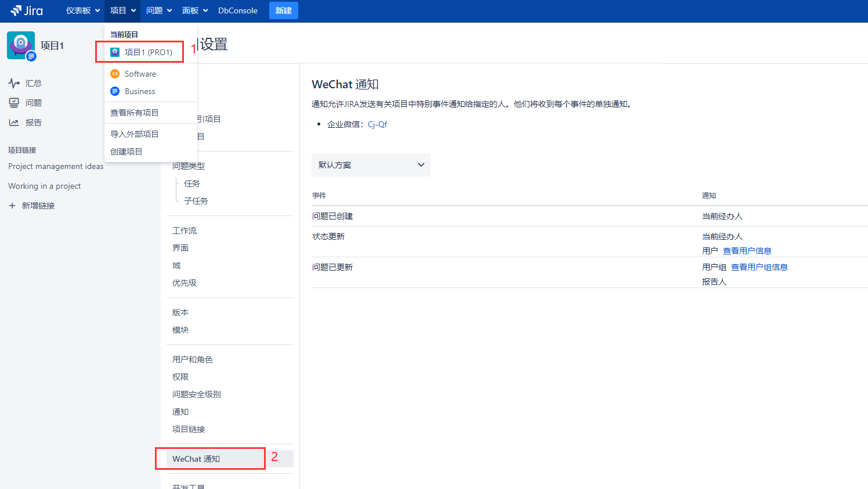This screenshot has width=868, height=489.
Task: Click the blue Business project icon
Action: tap(115, 91)
